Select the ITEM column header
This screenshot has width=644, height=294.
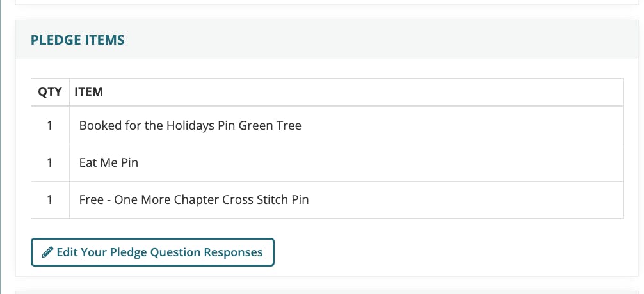[x=89, y=92]
